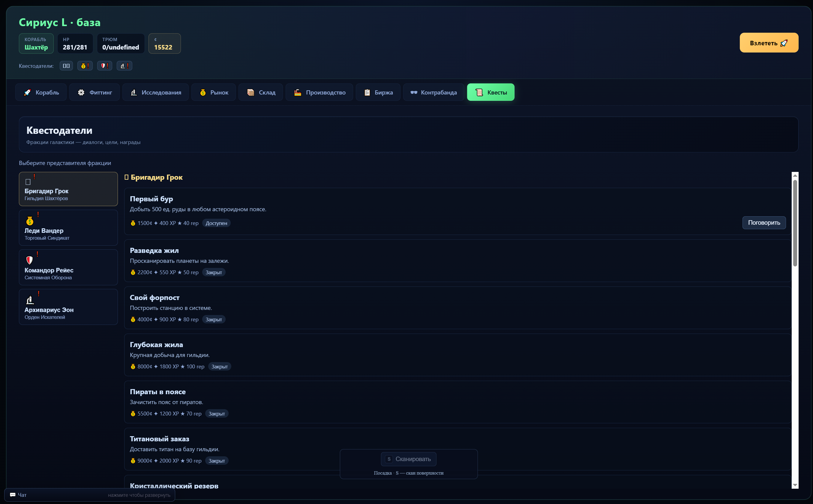This screenshot has height=504, width=813.
Task: Click the hint Посадка · S — скан поверхности
Action: click(x=409, y=473)
